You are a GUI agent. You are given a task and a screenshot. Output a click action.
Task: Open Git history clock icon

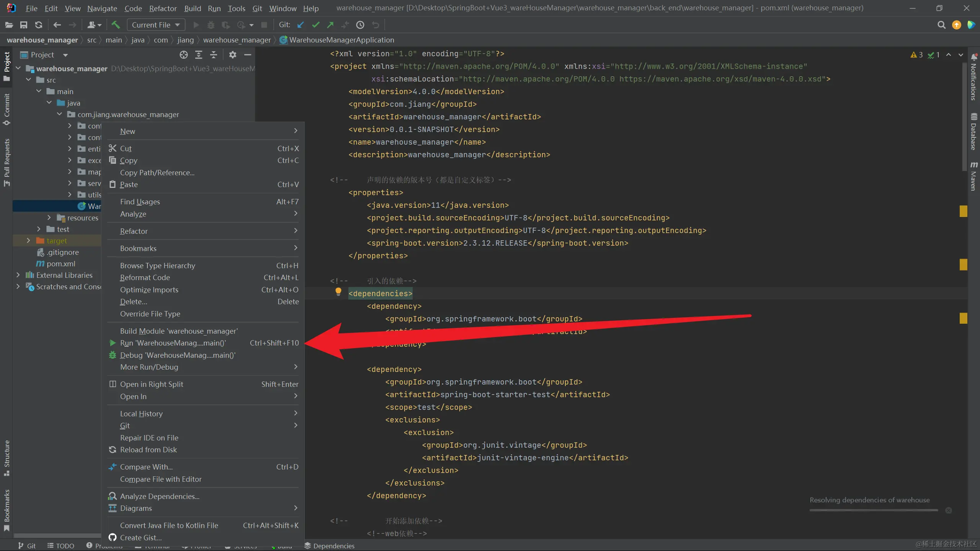coord(360,25)
